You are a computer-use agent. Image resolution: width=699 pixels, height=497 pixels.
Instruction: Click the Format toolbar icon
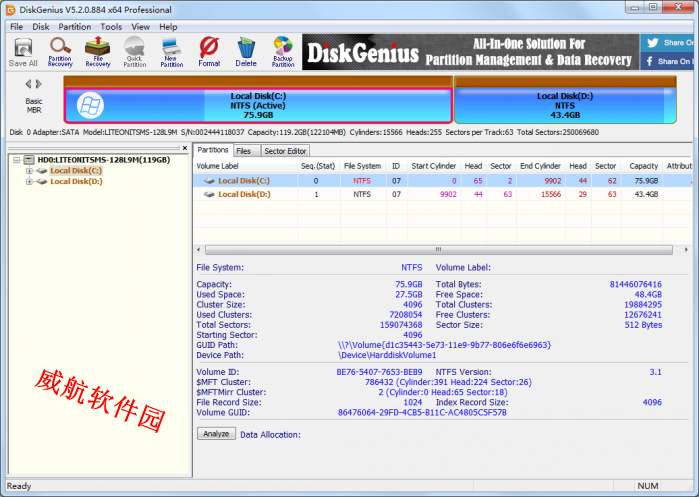209,51
